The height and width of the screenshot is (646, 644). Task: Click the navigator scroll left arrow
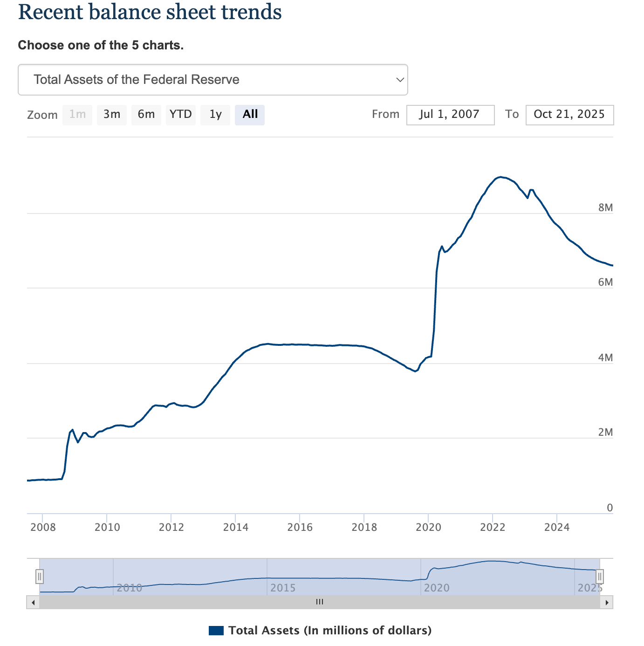click(x=33, y=603)
